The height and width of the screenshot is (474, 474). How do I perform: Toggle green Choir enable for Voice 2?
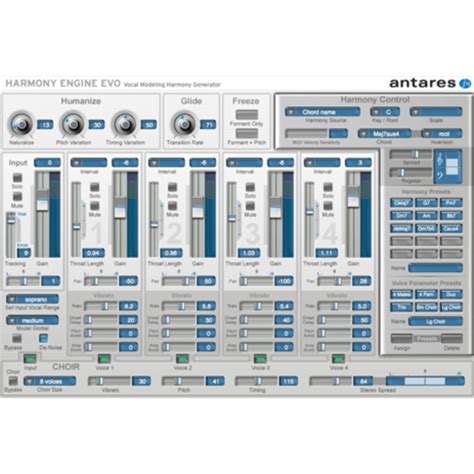click(182, 359)
